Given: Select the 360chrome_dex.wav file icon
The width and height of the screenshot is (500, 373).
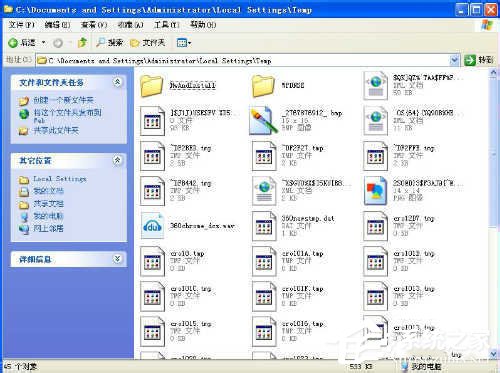Looking at the screenshot, I should [152, 226].
